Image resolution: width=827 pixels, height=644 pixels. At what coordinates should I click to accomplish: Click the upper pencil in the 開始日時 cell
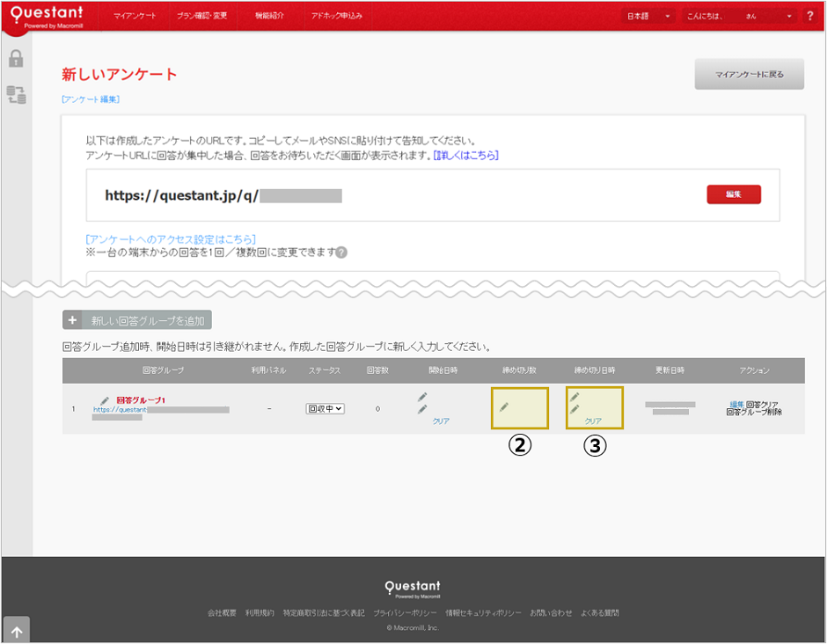[x=422, y=397]
